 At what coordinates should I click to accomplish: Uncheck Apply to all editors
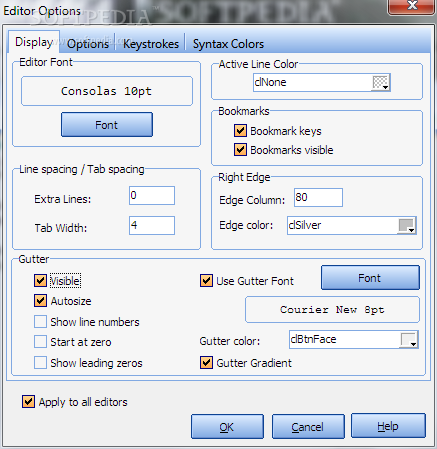pyautogui.click(x=28, y=402)
